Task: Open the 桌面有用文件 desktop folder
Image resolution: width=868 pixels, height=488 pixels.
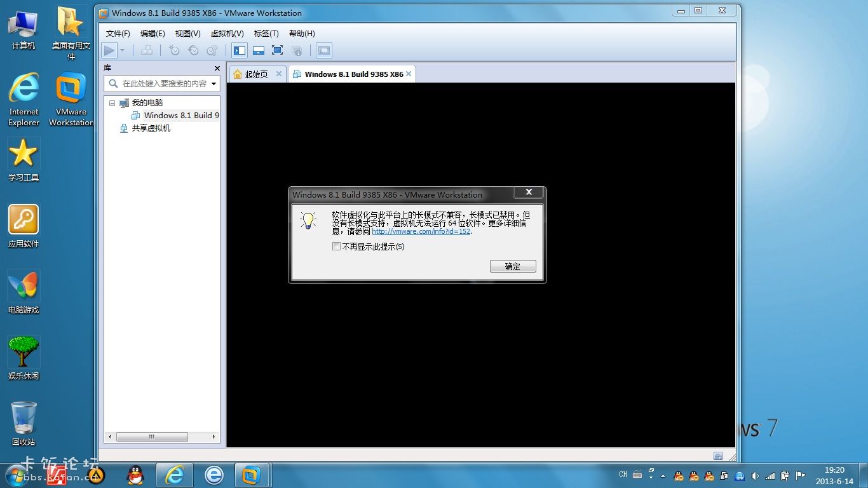Action: click(71, 33)
